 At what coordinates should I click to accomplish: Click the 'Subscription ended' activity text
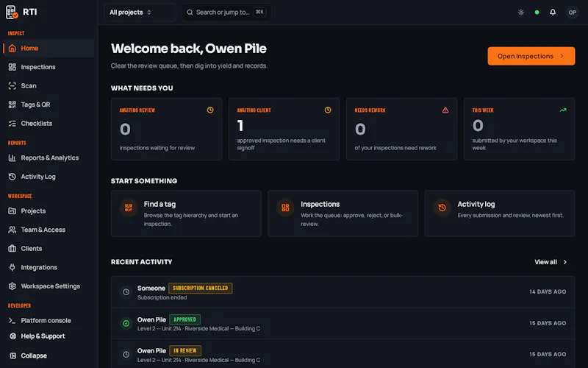click(162, 297)
